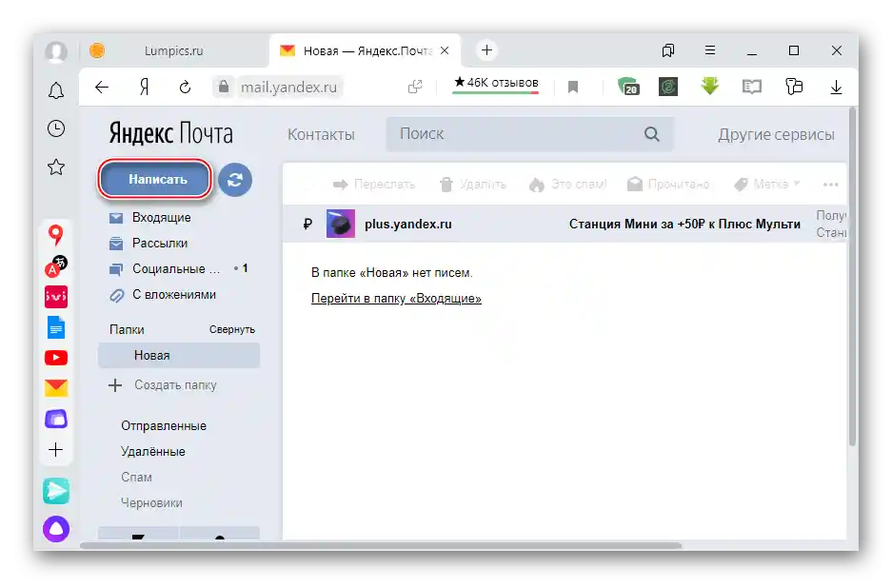
Task: Open the Входящие inbox folder
Action: pyautogui.click(x=162, y=217)
